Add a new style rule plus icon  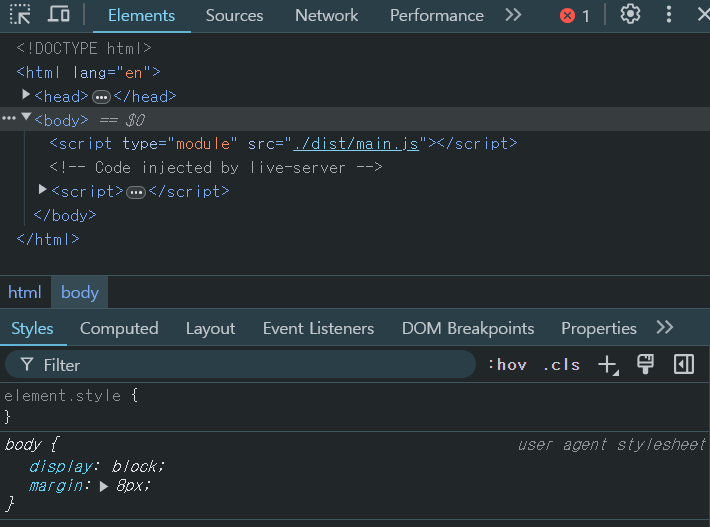coord(608,365)
